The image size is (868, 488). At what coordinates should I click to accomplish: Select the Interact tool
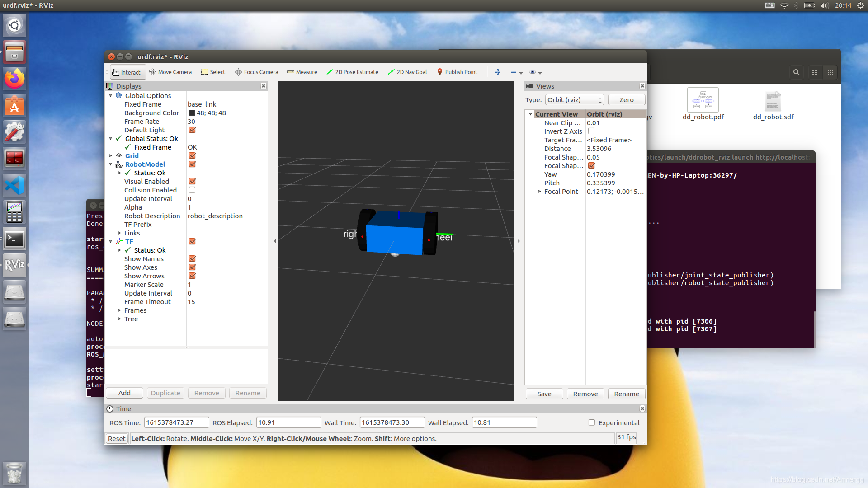[x=128, y=72]
